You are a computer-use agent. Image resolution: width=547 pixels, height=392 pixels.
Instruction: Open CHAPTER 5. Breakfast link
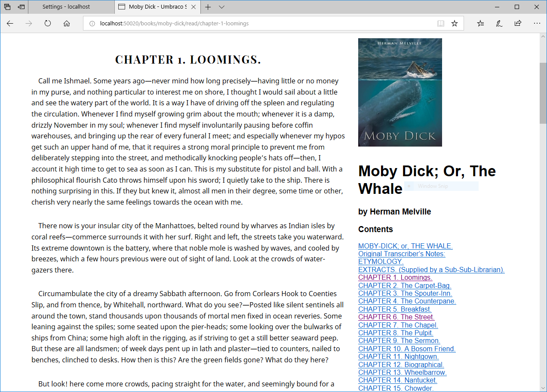(x=395, y=309)
